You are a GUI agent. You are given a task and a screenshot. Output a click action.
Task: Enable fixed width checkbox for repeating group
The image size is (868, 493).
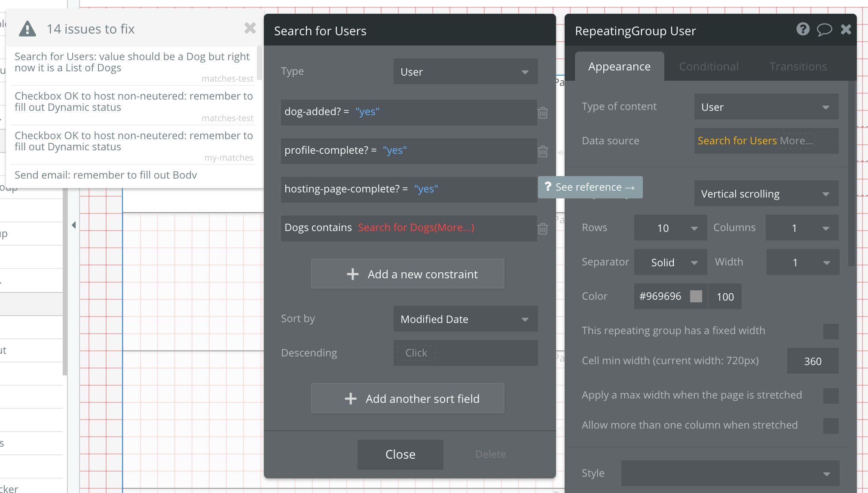pyautogui.click(x=831, y=331)
